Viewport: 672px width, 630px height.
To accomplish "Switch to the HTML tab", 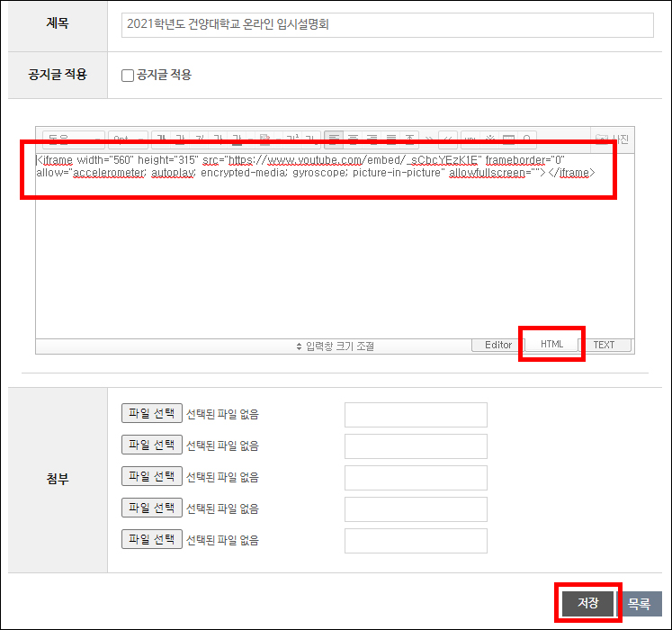I will [x=551, y=345].
